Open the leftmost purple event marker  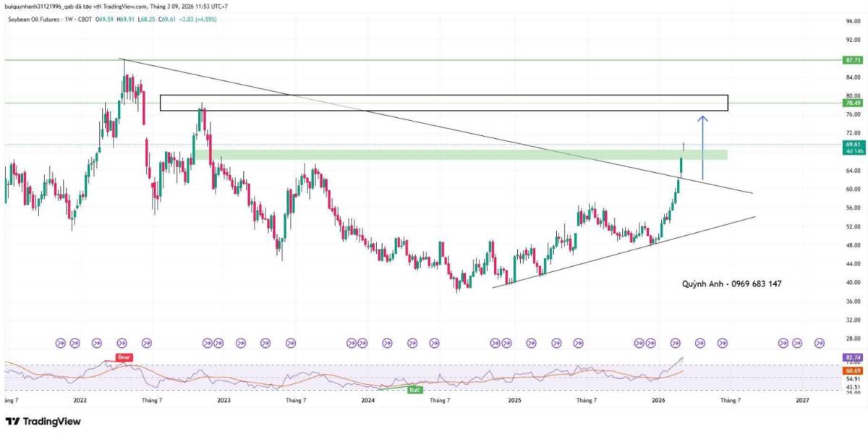pos(60,342)
